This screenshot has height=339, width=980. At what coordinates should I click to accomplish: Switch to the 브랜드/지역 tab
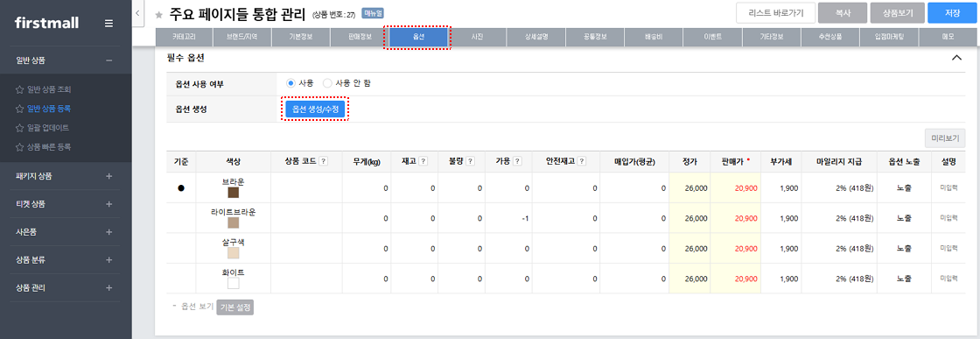(x=241, y=38)
